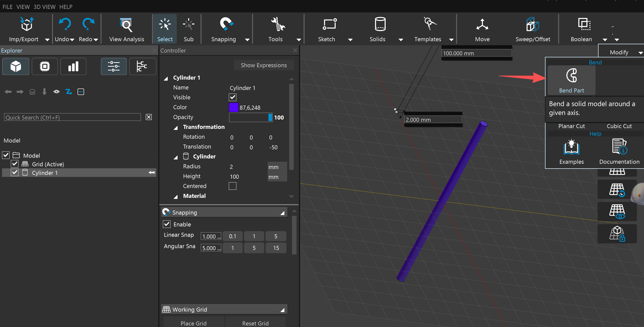Viewport: 644px width, 327px height.
Task: Disable snapping via the Enable checkbox
Action: (167, 224)
